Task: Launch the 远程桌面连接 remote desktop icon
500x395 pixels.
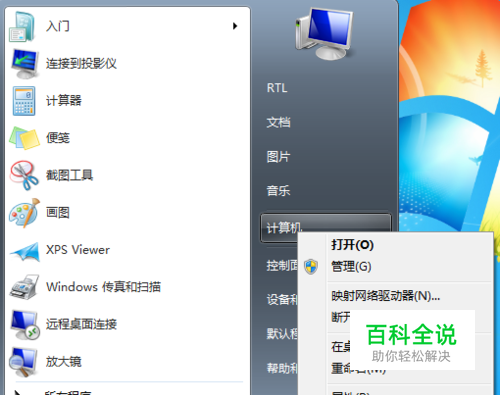Action: pos(25,325)
